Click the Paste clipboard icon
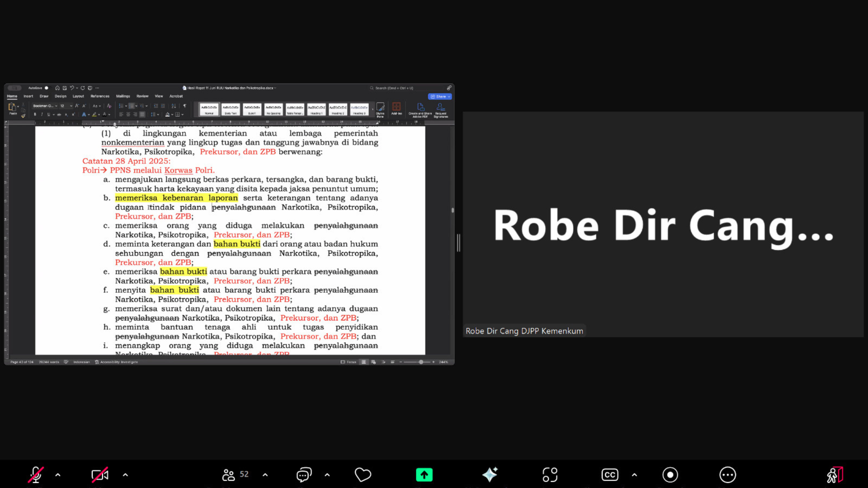The image size is (868, 488). (12, 107)
